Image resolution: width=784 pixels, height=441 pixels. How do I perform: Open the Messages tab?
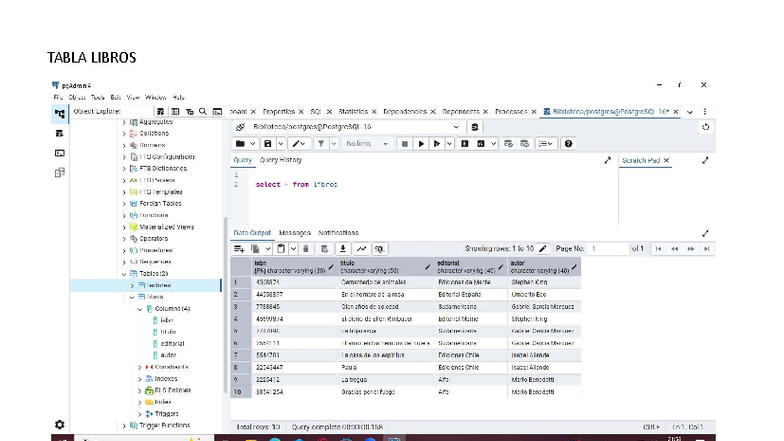pos(295,233)
